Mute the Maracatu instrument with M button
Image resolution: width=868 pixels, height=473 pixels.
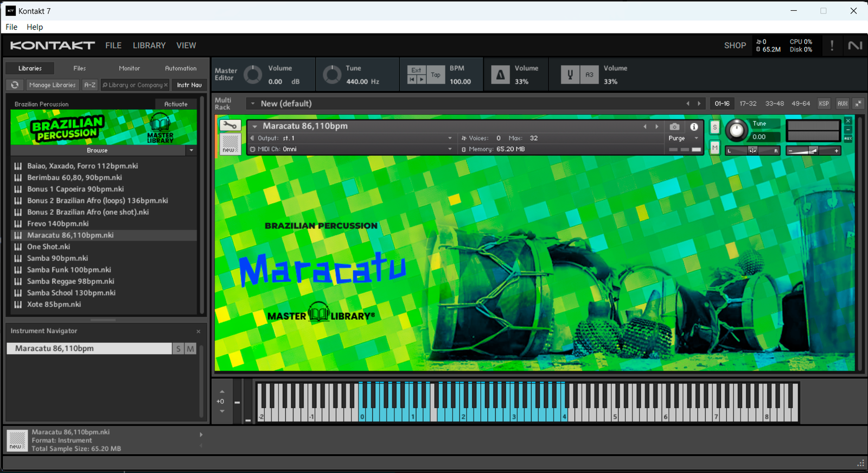(x=714, y=147)
